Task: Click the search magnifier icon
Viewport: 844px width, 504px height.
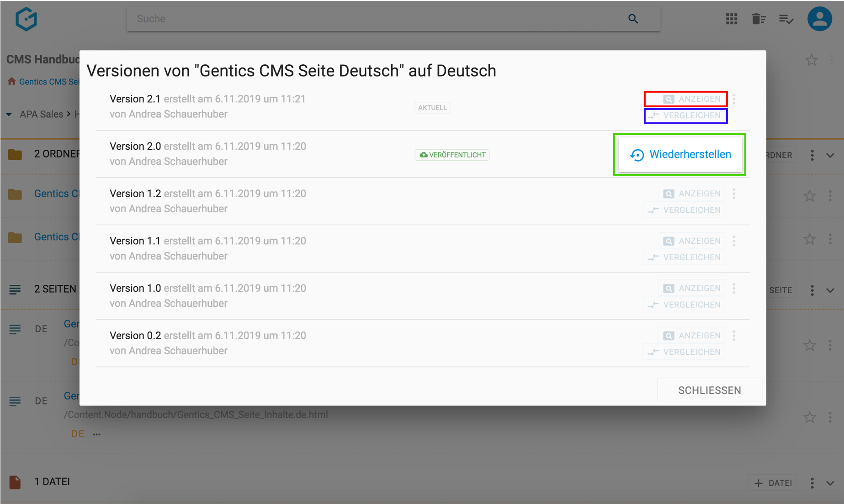Action: [x=633, y=19]
